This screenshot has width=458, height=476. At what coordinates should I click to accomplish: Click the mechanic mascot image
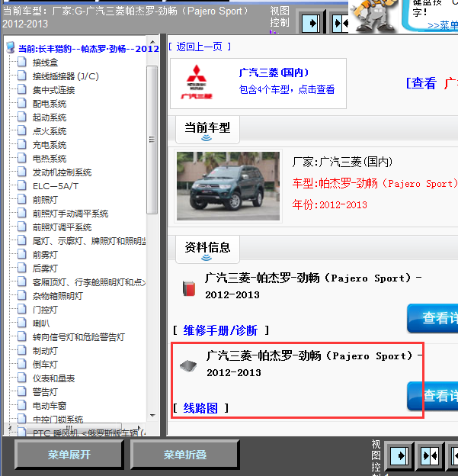point(374,16)
